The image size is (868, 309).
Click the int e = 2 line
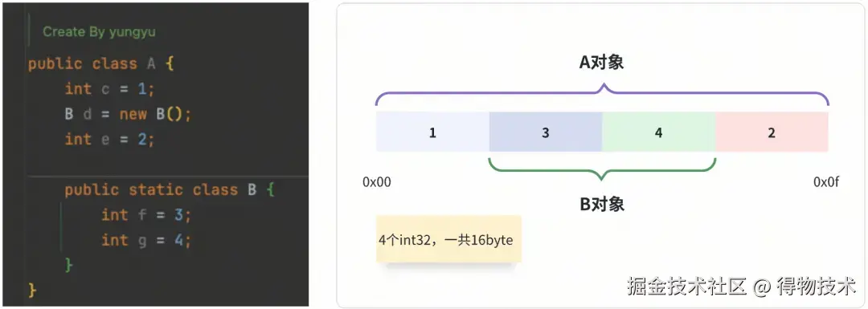tap(109, 139)
